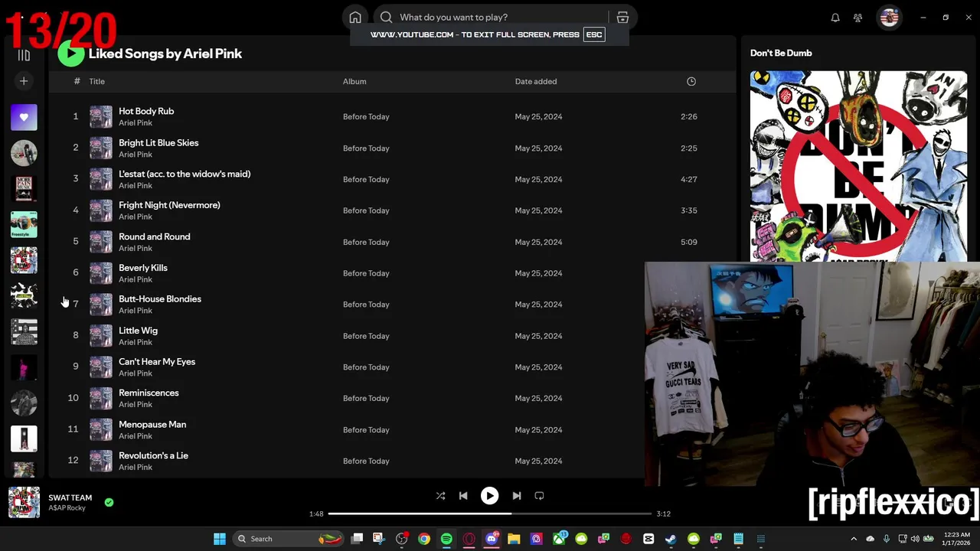Open Before Today album link for Little Wig
This screenshot has width=980, height=551.
[366, 336]
